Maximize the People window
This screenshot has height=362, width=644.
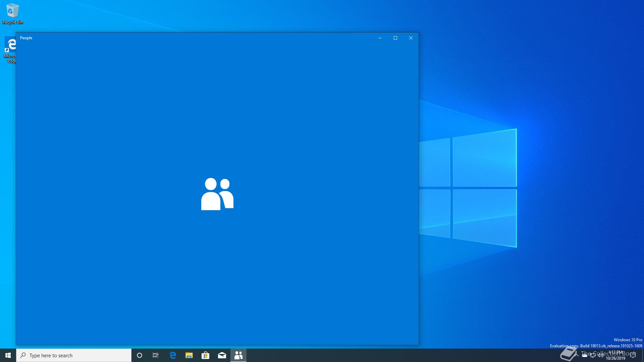pos(395,38)
